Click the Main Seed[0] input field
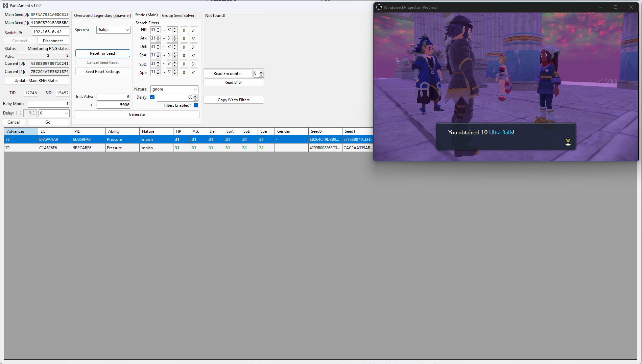The height and width of the screenshot is (364, 642). click(50, 15)
